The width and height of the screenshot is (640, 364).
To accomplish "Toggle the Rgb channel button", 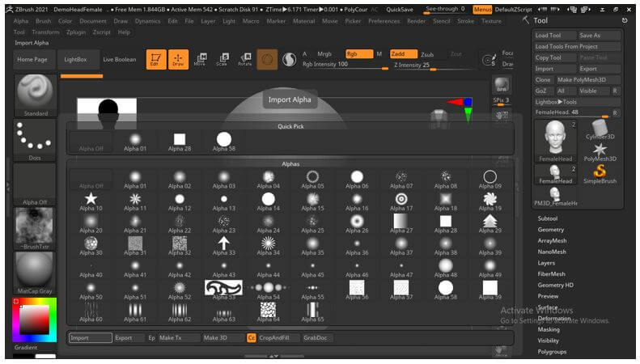I will [x=359, y=54].
